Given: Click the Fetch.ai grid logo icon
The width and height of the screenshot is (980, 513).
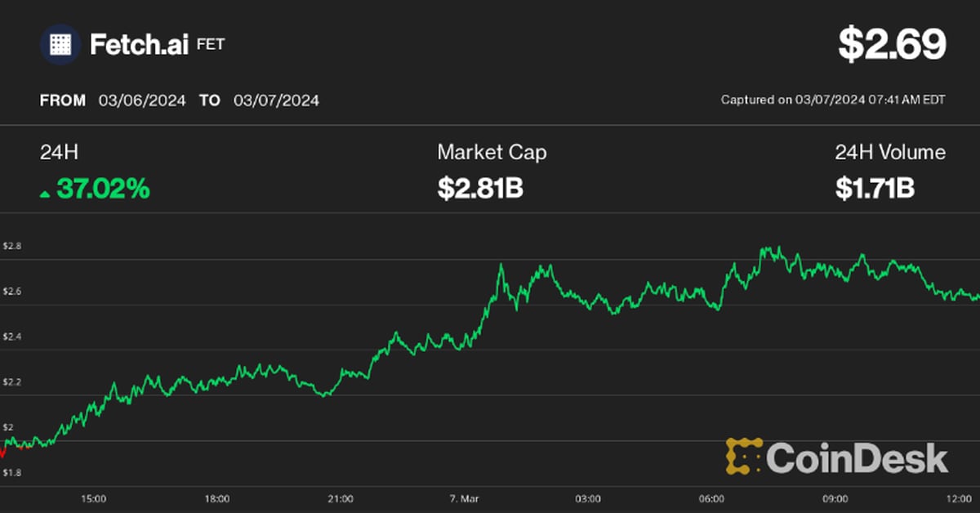Looking at the screenshot, I should pos(60,44).
